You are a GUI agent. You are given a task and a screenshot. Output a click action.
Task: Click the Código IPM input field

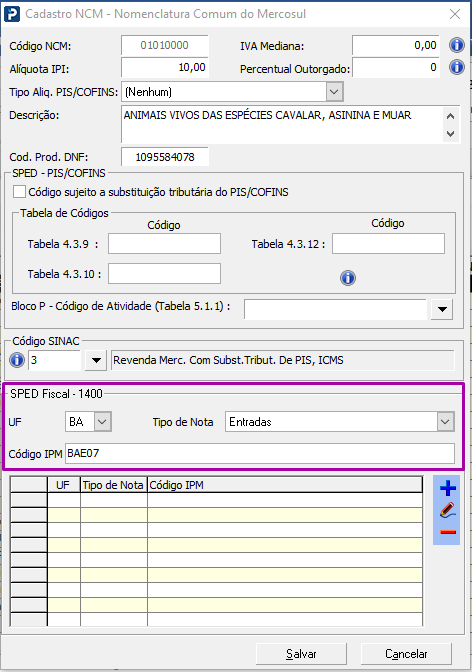click(x=260, y=453)
